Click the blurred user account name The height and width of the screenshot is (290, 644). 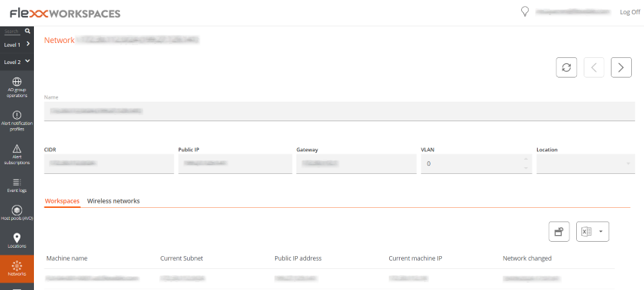[573, 12]
